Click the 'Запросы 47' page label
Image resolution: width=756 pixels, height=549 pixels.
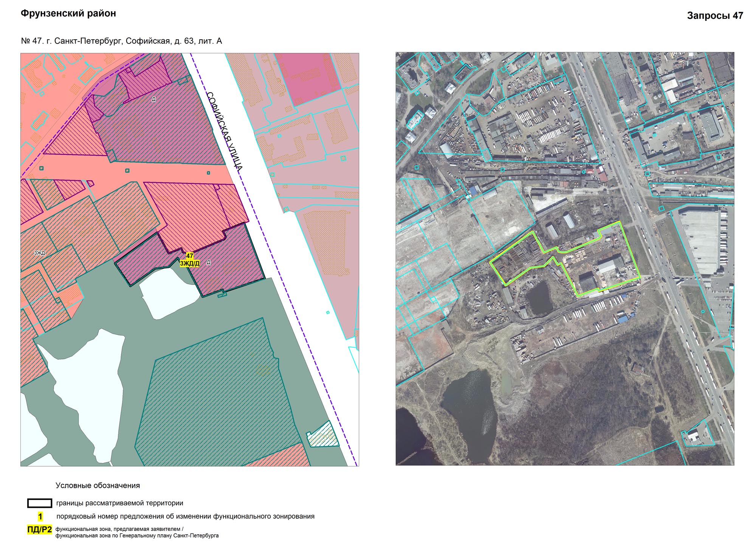point(715,15)
